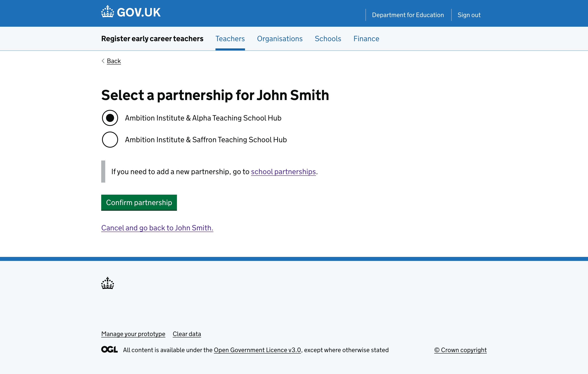Open the Teachers tab
Screen dimensions: 588x374
tap(230, 39)
